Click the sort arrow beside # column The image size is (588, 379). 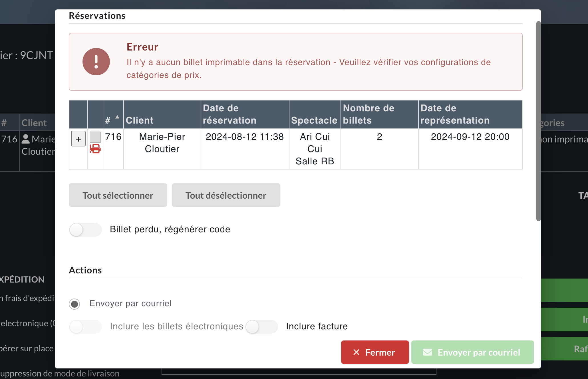117,117
